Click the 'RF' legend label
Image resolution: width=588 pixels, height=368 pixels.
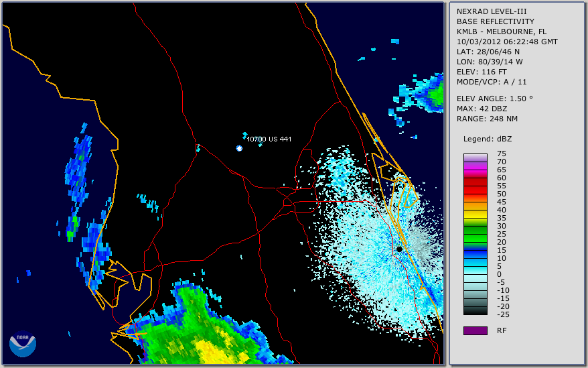coord(502,331)
